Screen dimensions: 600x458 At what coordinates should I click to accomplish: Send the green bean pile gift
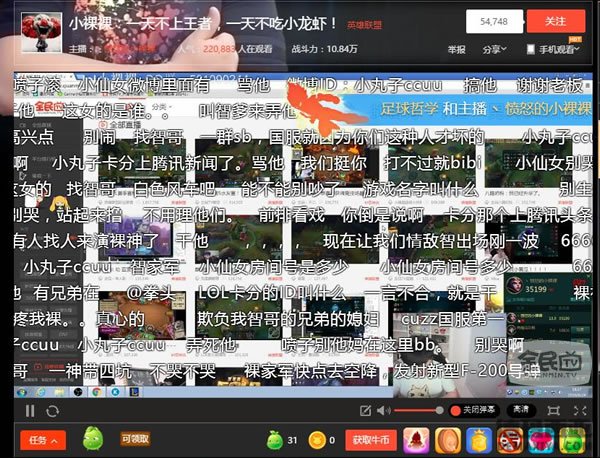pos(572,440)
